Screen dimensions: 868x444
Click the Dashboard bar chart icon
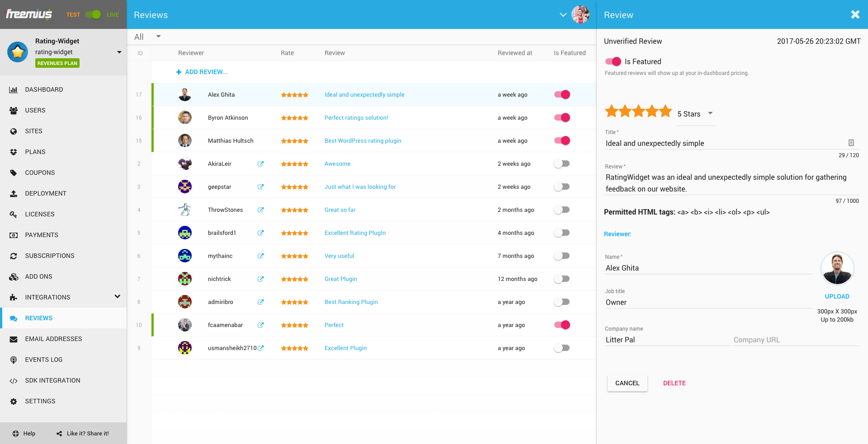tap(14, 90)
